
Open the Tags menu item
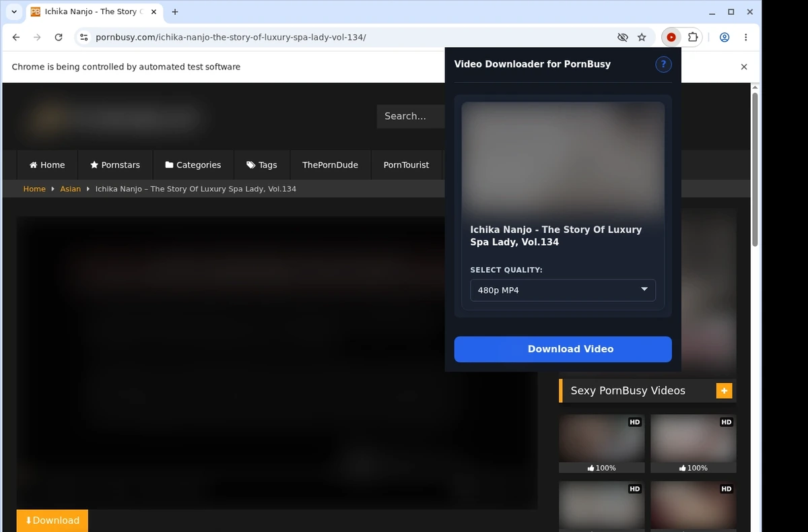(x=262, y=165)
